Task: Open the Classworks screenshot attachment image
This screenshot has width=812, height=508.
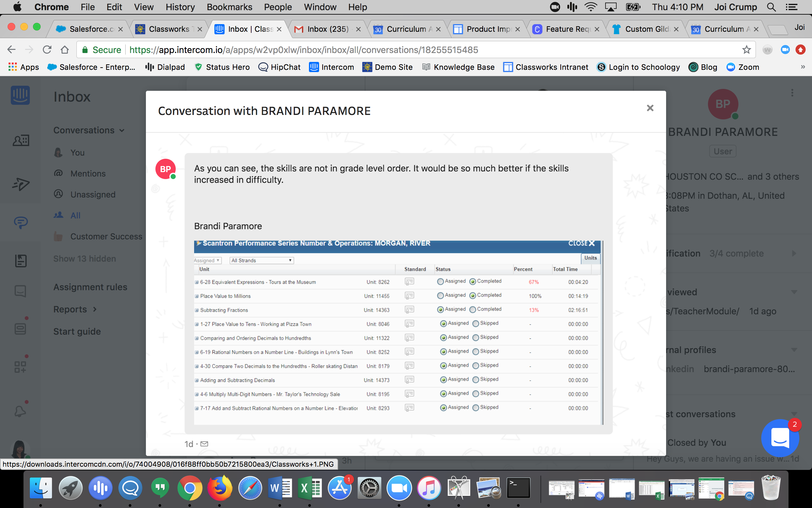Action: coord(398,333)
